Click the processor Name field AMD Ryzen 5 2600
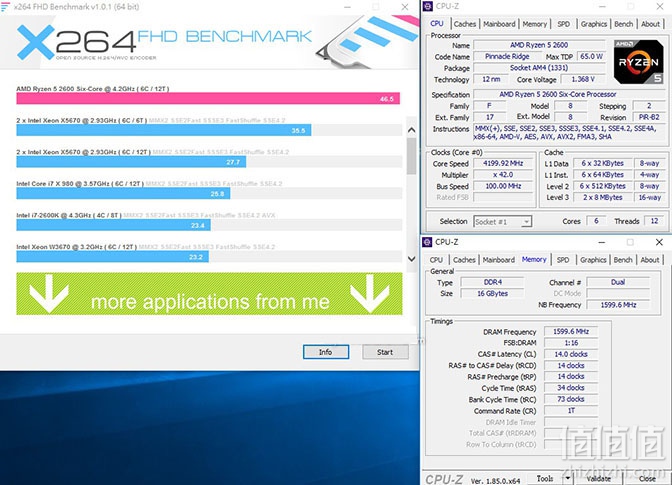672x485 pixels. pos(539,45)
